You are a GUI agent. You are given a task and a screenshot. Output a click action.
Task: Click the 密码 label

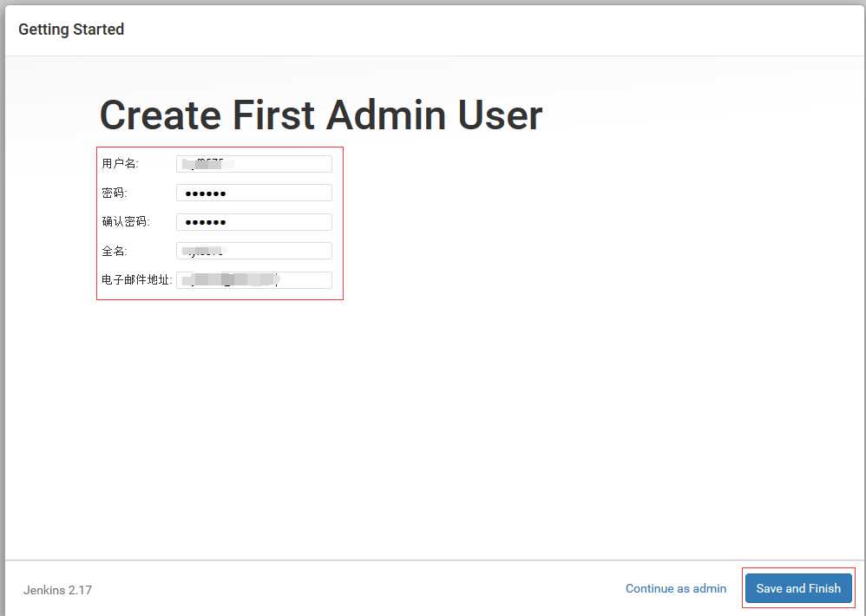[x=115, y=193]
